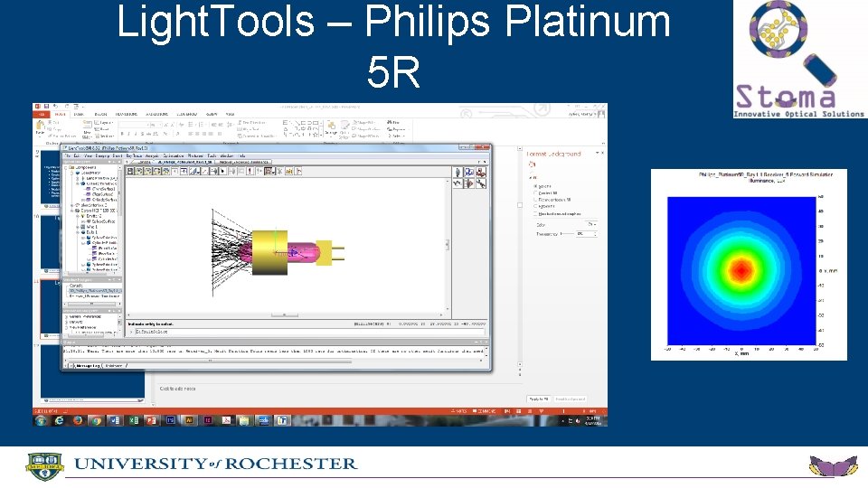The image size is (868, 488).
Task: Open Format Background pane options arrow
Action: coord(598,153)
